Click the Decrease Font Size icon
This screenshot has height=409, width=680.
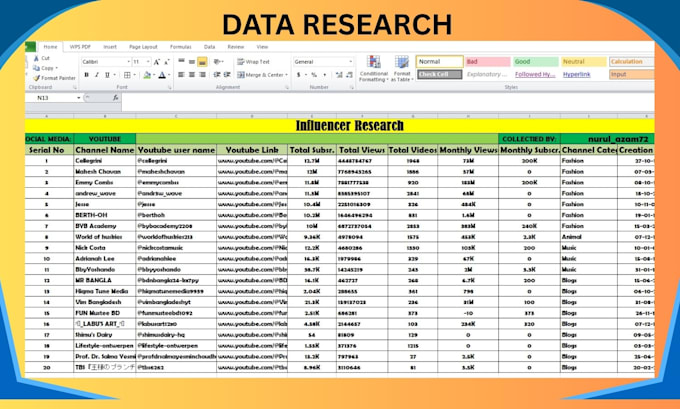[x=167, y=62]
